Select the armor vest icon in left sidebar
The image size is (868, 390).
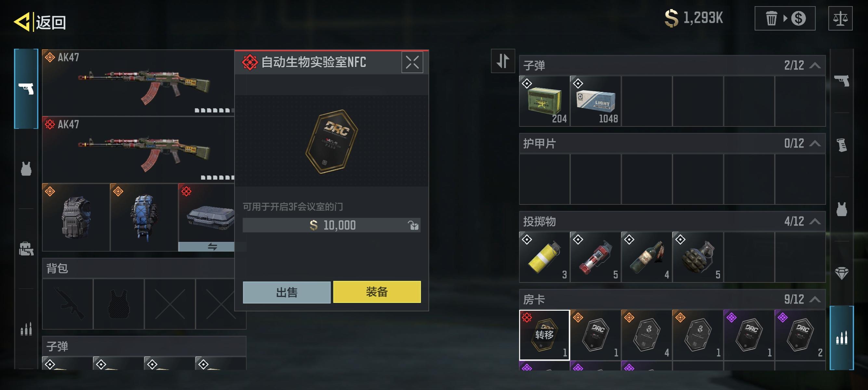pyautogui.click(x=26, y=169)
